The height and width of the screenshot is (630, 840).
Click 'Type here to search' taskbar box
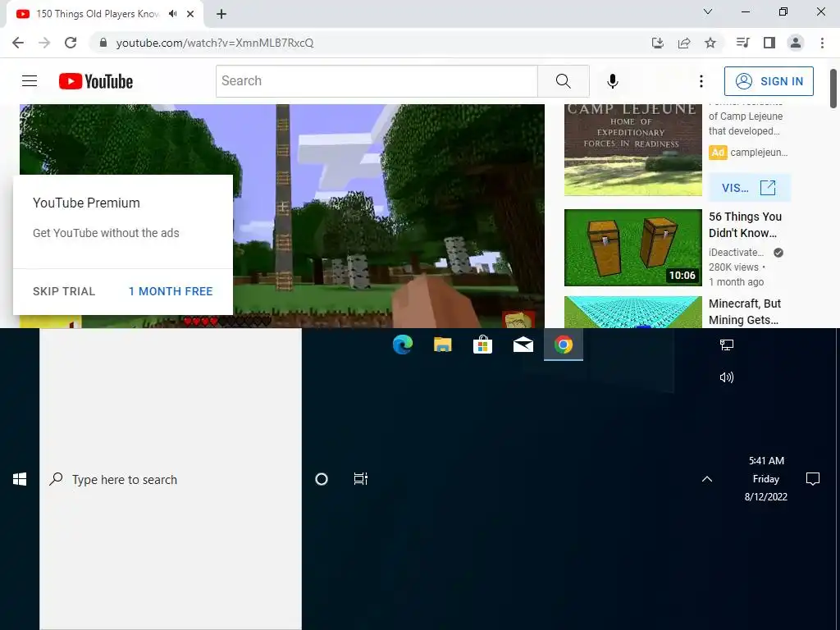tap(171, 479)
